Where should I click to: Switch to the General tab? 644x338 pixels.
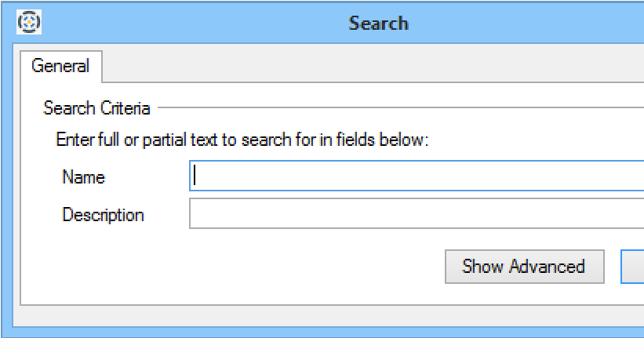pyautogui.click(x=60, y=66)
